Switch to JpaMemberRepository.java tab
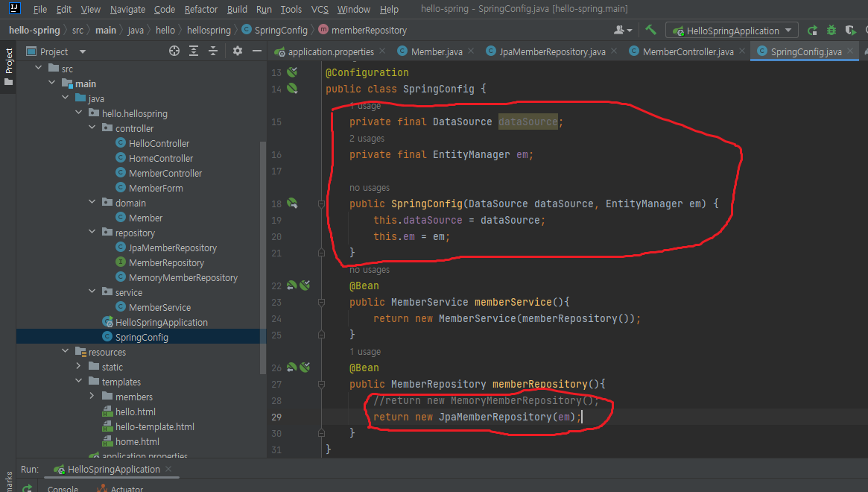This screenshot has width=868, height=492. tap(552, 51)
